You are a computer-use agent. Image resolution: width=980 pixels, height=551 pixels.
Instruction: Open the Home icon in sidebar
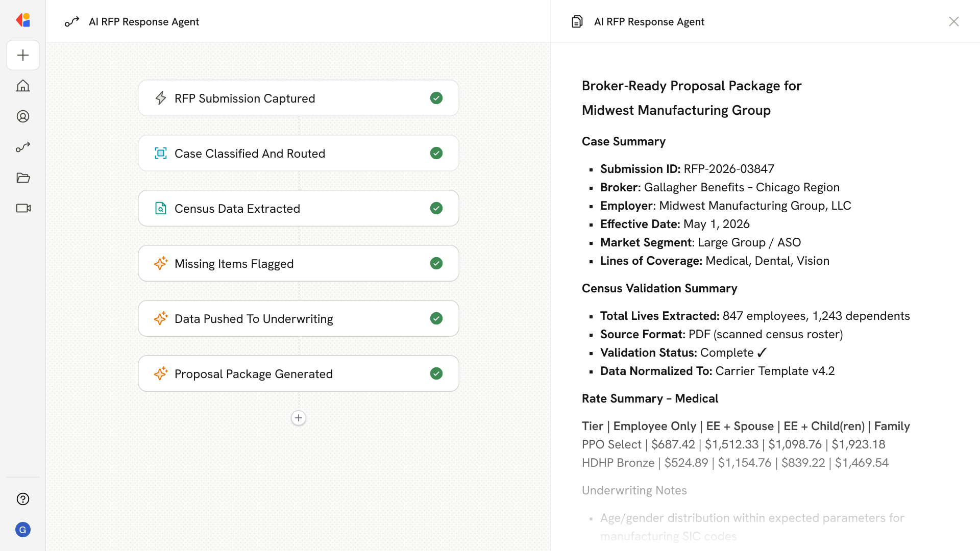[23, 86]
